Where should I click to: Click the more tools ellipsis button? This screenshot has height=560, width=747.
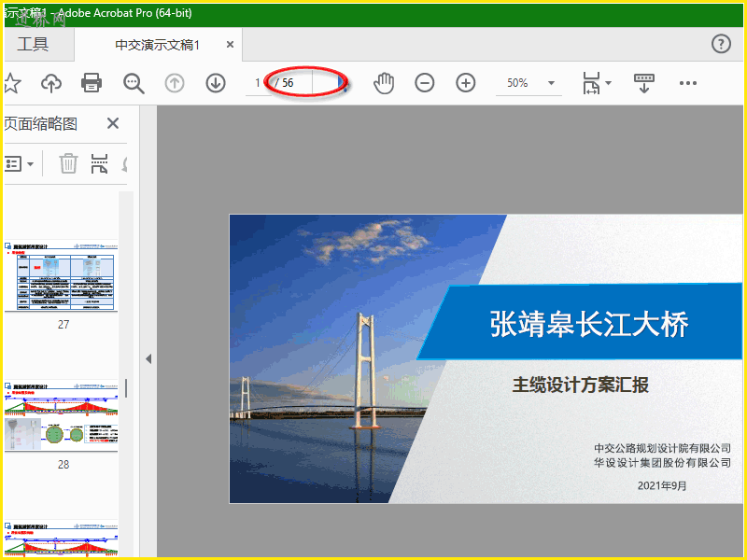click(x=688, y=83)
